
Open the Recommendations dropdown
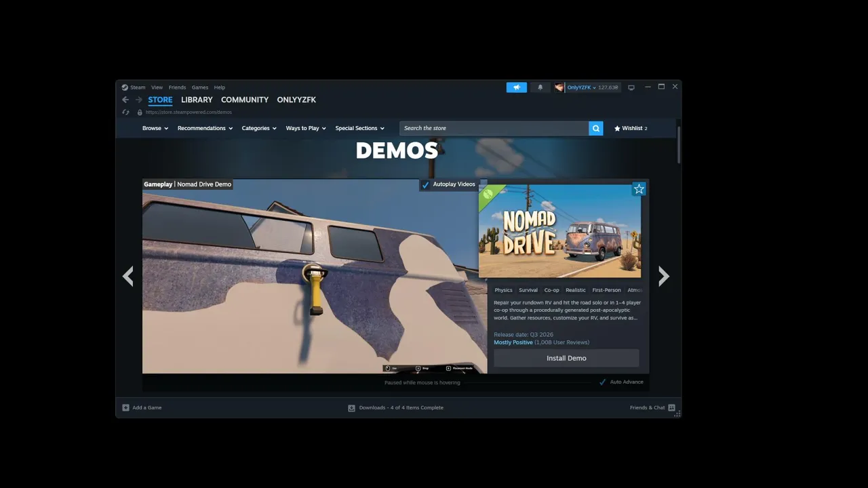pyautogui.click(x=205, y=128)
